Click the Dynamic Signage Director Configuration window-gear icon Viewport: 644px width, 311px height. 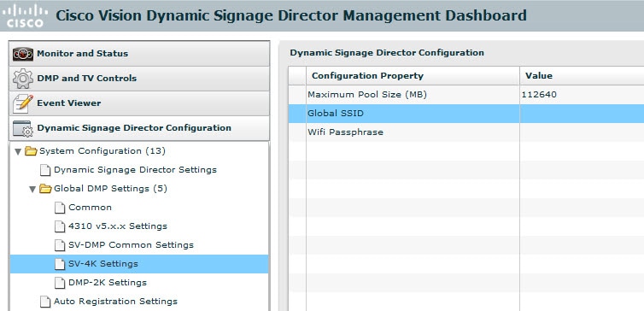[x=23, y=128]
